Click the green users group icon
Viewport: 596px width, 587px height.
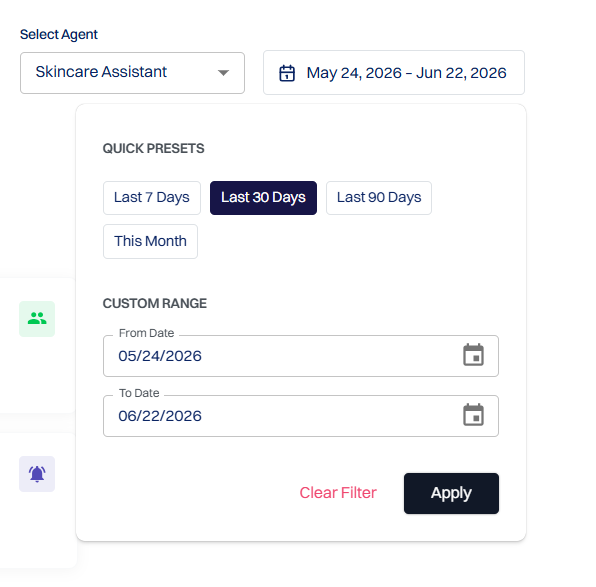37,319
